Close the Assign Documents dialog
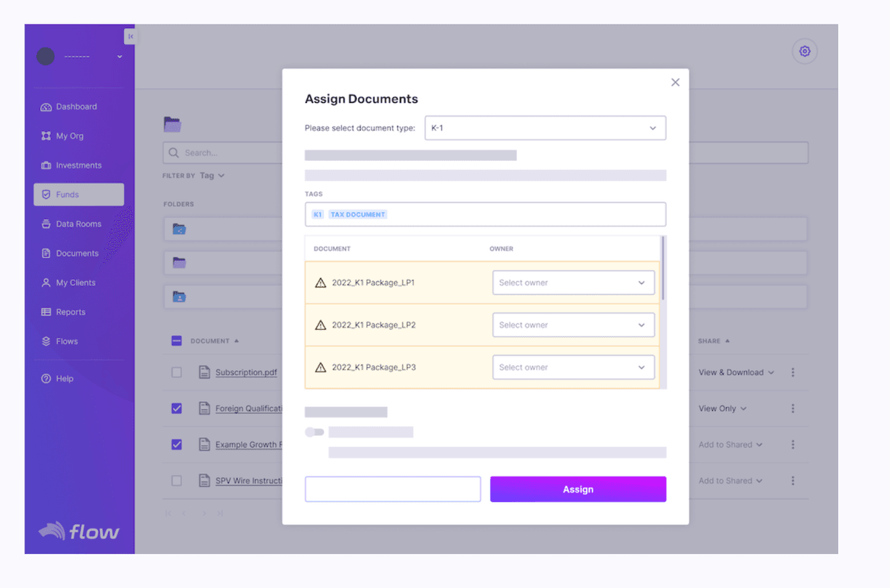The image size is (890, 588). [675, 82]
